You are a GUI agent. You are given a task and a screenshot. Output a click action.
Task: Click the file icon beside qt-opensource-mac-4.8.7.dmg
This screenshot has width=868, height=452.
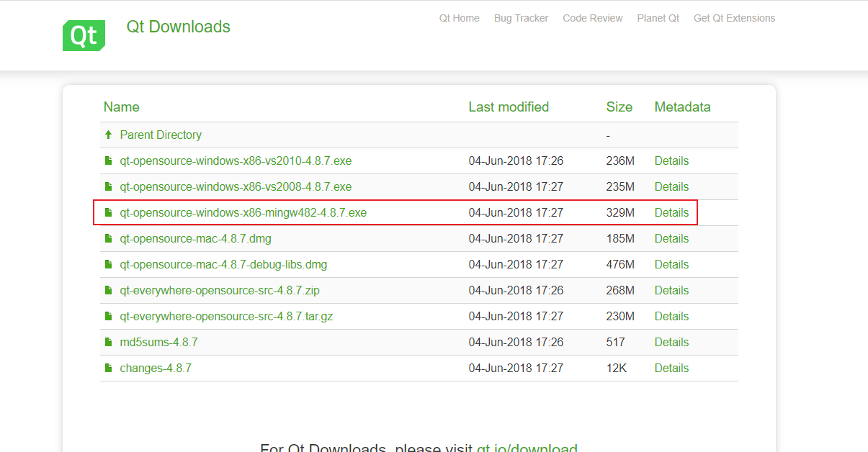[x=108, y=238]
